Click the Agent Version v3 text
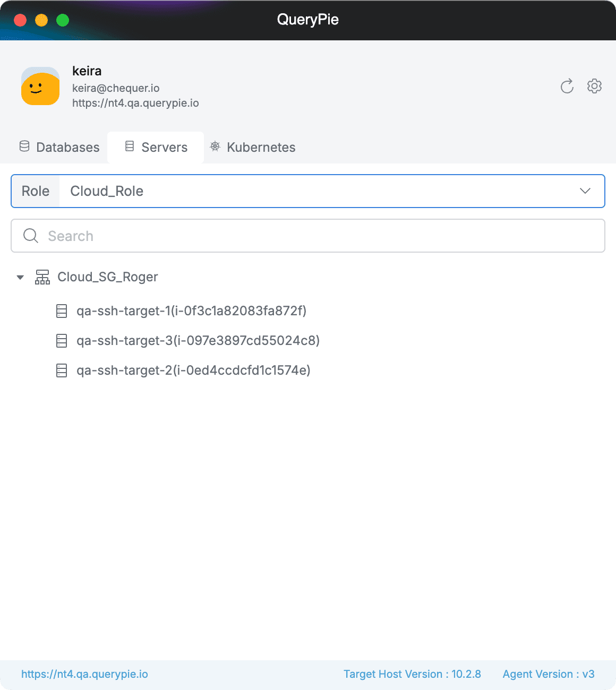This screenshot has width=616, height=690. pos(549,674)
